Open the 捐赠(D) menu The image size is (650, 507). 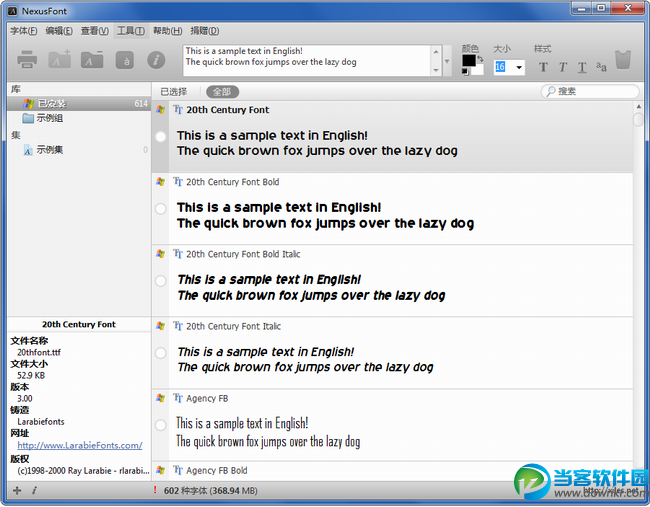pos(204,31)
